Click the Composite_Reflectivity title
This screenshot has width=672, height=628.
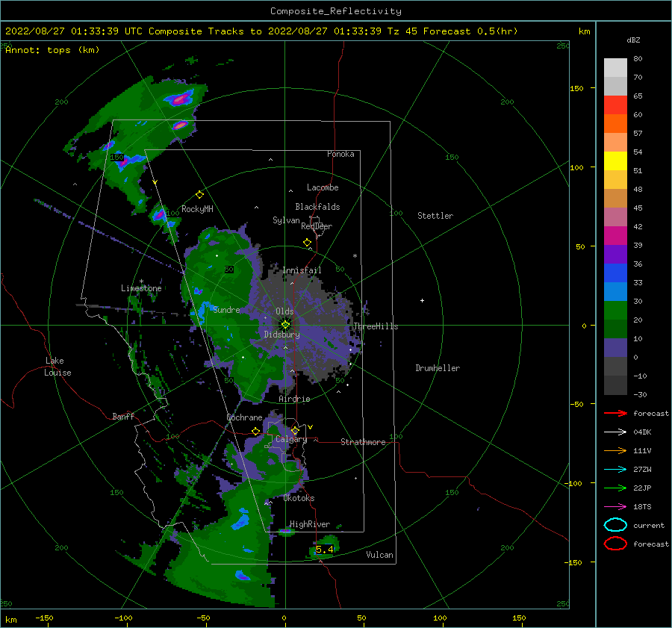336,11
